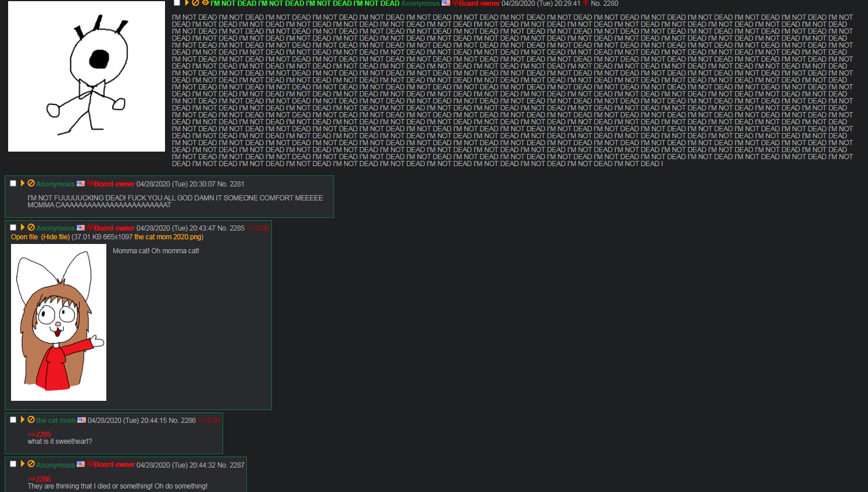Click post number 2287 link

pos(236,465)
